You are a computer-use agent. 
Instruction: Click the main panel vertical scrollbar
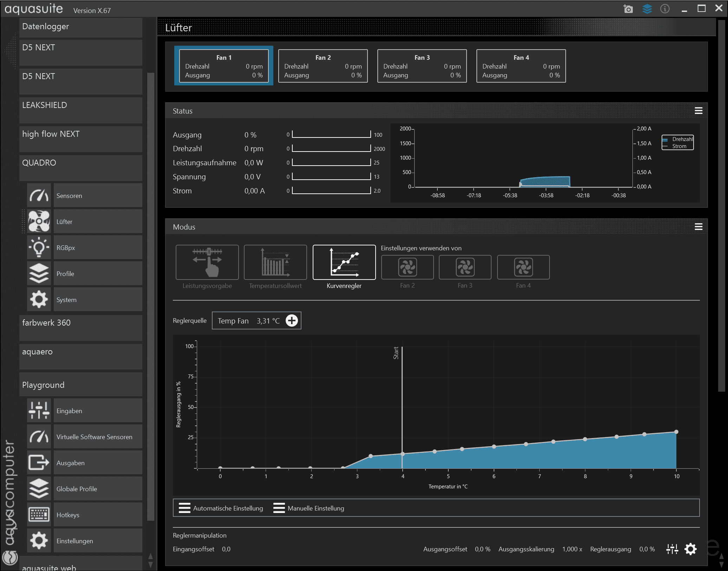tap(721, 206)
